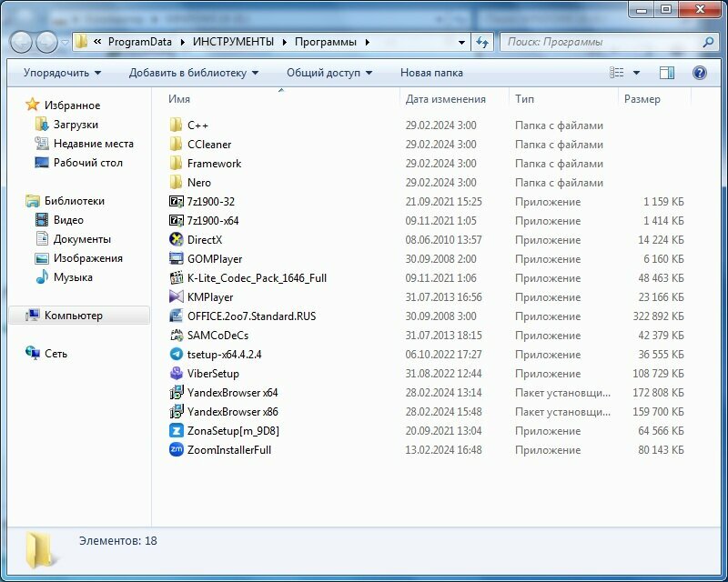
Task: Click the size 322 892 КБ cell
Action: coord(658,316)
